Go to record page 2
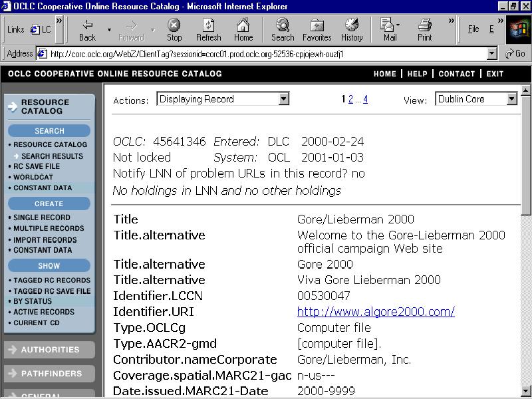This screenshot has height=399, width=532. coord(350,99)
